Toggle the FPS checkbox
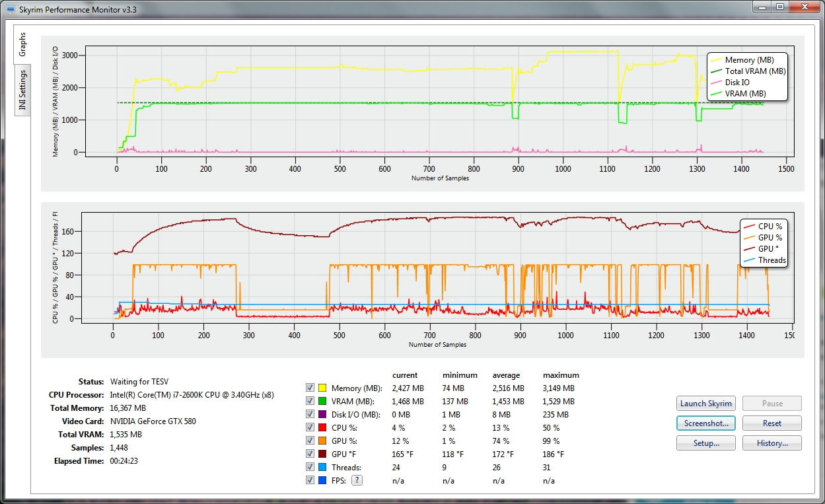The height and width of the screenshot is (504, 825). (x=310, y=480)
